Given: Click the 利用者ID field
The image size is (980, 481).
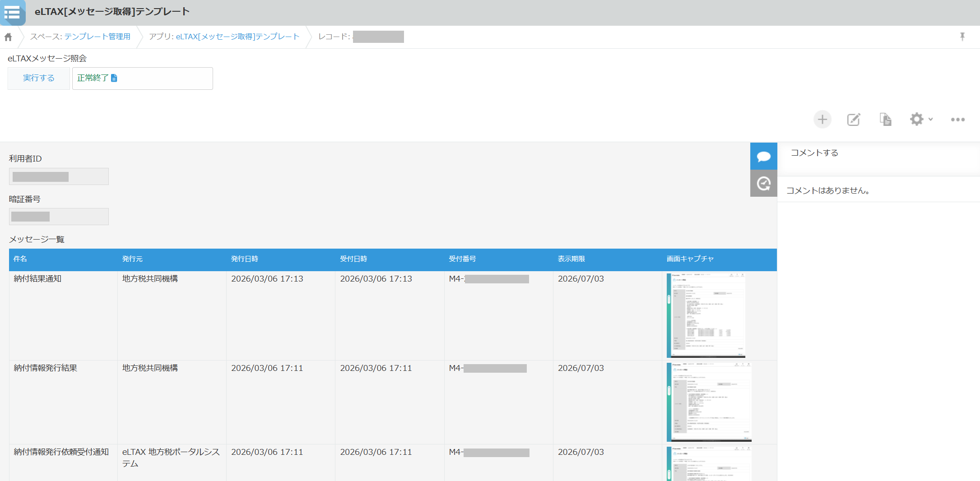Looking at the screenshot, I should pos(59,176).
